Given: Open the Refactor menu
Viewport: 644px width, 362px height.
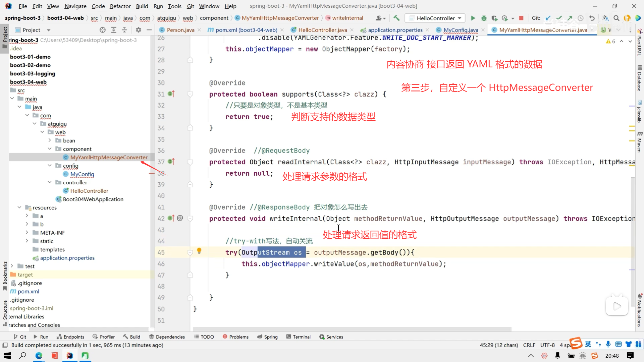Looking at the screenshot, I should (x=120, y=6).
